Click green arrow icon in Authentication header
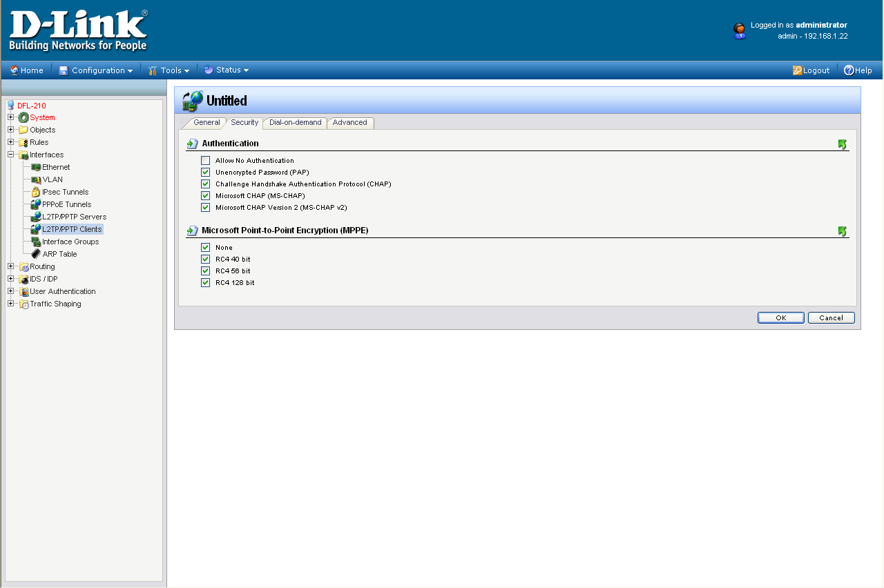This screenshot has width=884, height=588. (842, 144)
